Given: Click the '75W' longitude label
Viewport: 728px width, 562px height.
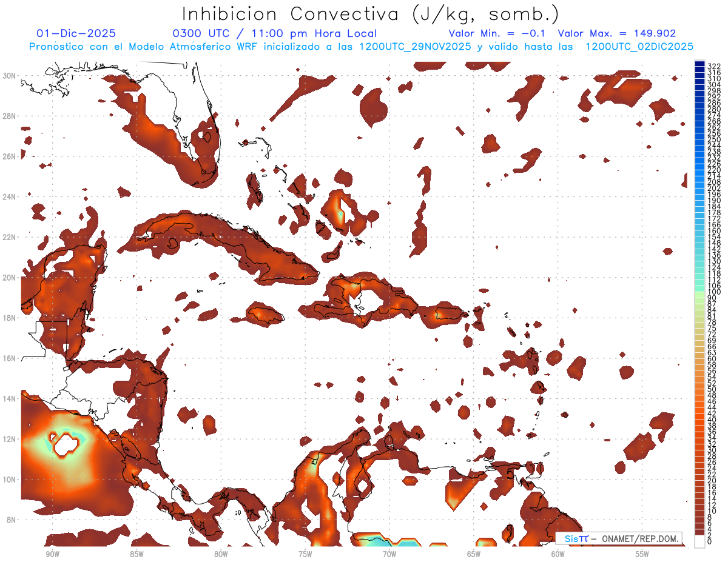Looking at the screenshot, I should 305,555.
